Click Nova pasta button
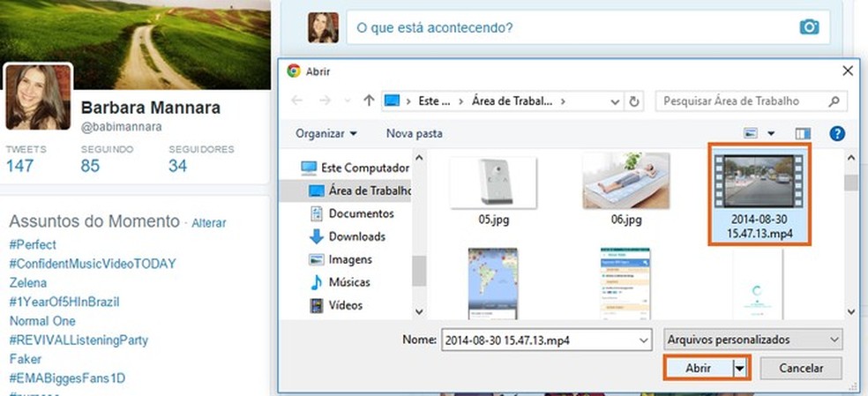 tap(414, 133)
